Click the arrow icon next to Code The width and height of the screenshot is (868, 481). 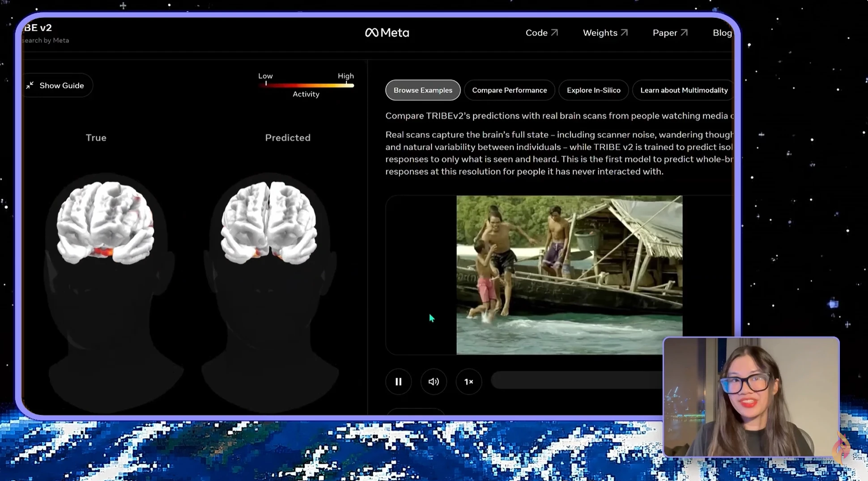[x=554, y=33]
